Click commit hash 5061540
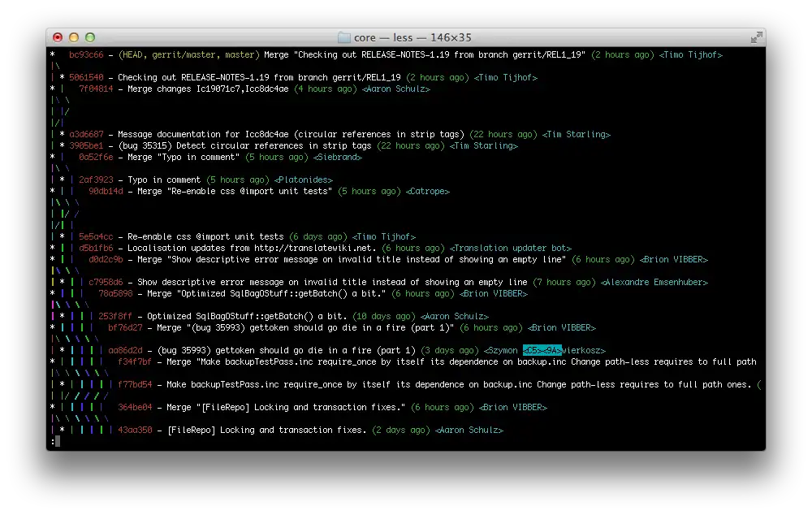The image size is (812, 515). (86, 78)
